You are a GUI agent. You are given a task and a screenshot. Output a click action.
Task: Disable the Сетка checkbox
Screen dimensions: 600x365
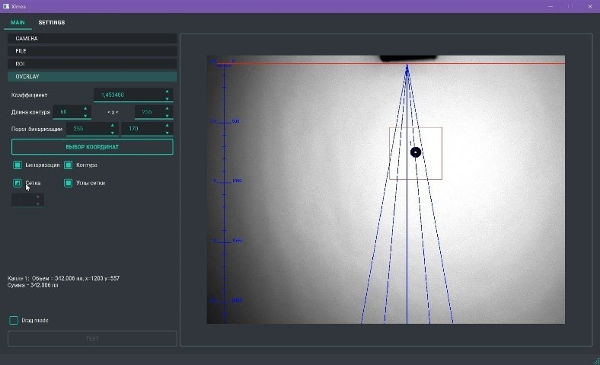(x=17, y=183)
